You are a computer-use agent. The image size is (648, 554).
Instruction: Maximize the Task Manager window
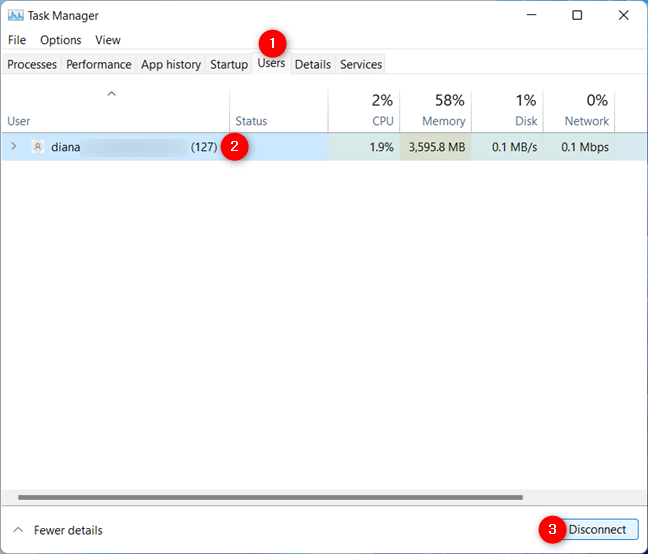click(577, 15)
